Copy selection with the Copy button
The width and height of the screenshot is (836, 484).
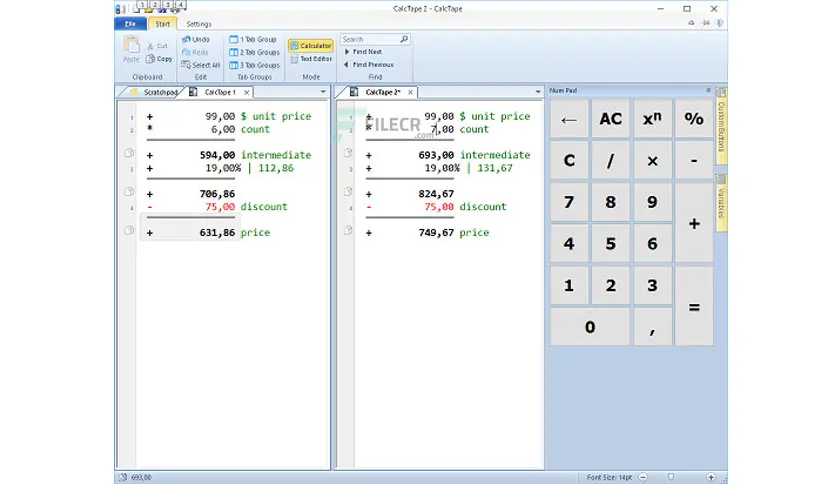[159, 59]
